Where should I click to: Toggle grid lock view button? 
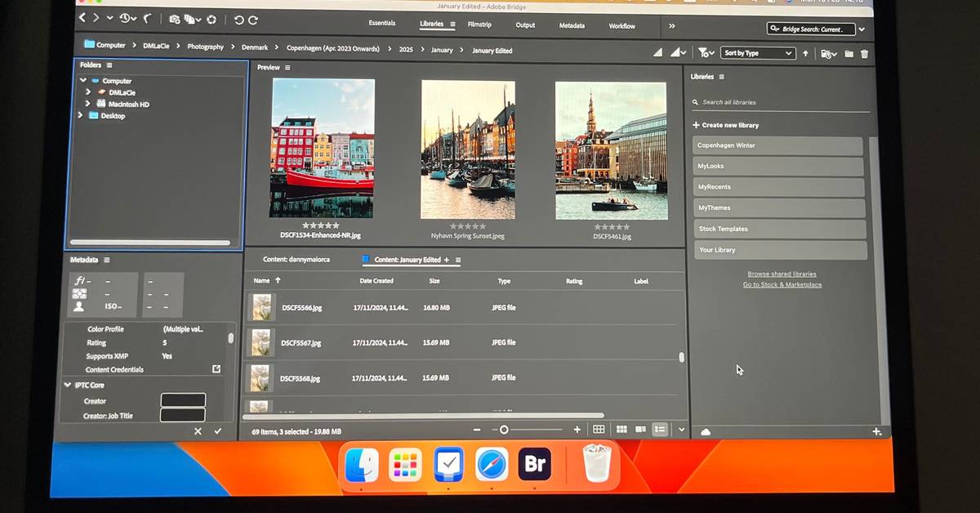pos(599,430)
